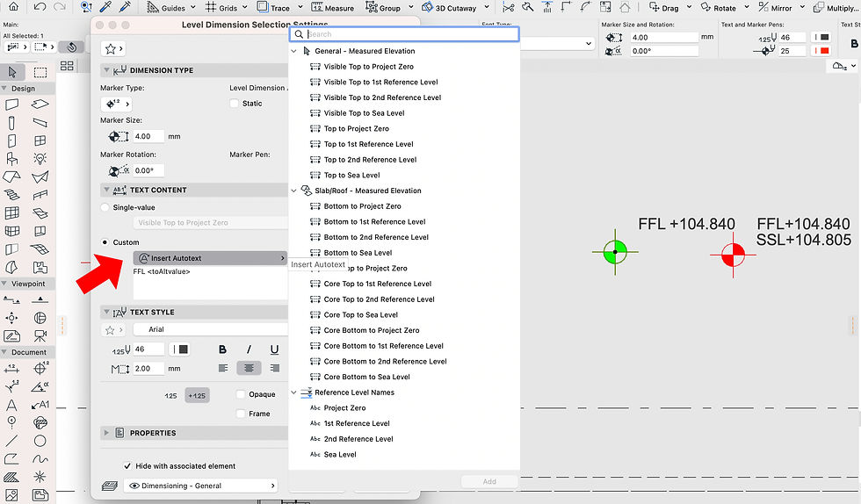Open the Dimensioning - General layer dropdown
This screenshot has height=504, width=861.
pos(201,486)
